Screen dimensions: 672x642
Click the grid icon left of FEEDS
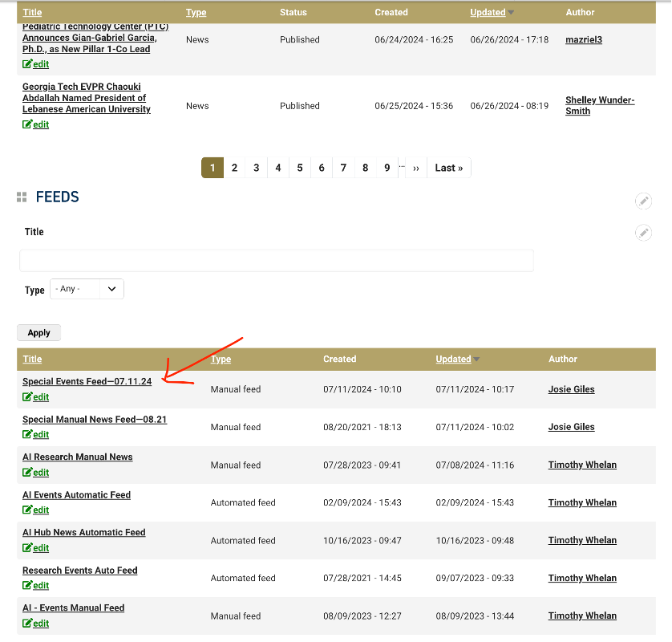click(x=22, y=197)
